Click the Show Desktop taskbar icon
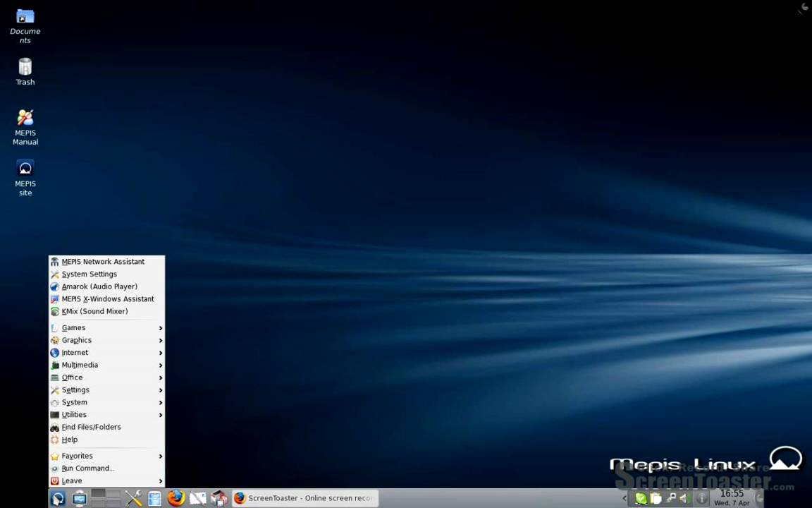 click(79, 499)
